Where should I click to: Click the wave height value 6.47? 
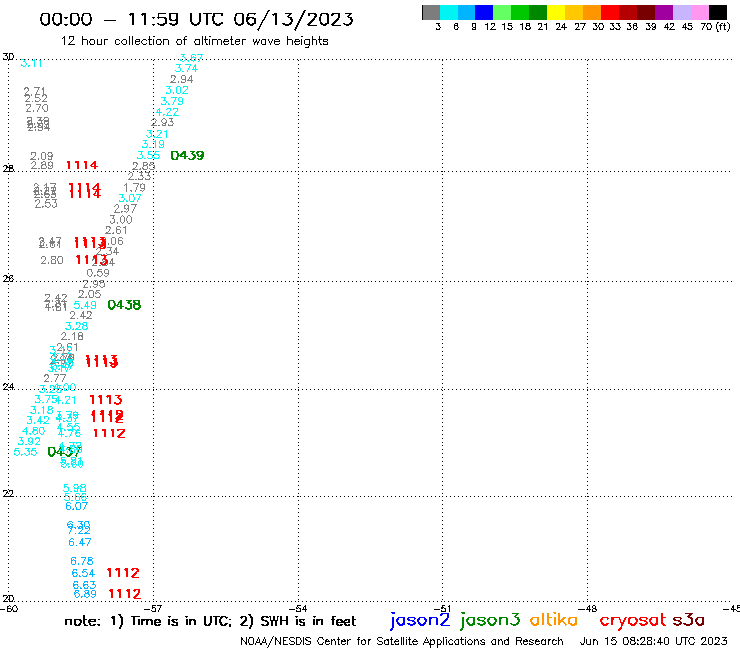click(80, 542)
